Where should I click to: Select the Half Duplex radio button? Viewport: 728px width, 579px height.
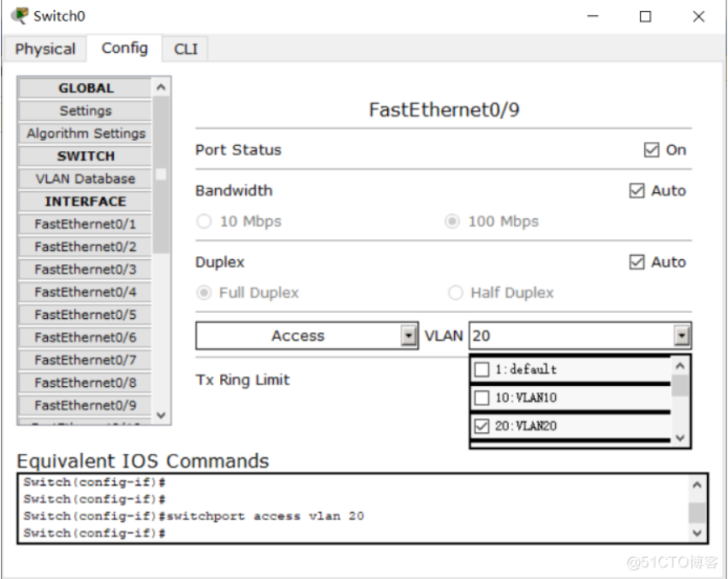[456, 293]
